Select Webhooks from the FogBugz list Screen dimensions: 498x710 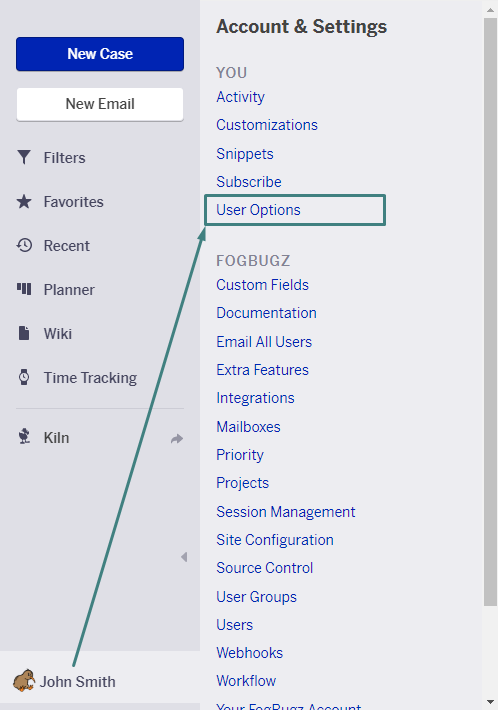pyautogui.click(x=249, y=652)
